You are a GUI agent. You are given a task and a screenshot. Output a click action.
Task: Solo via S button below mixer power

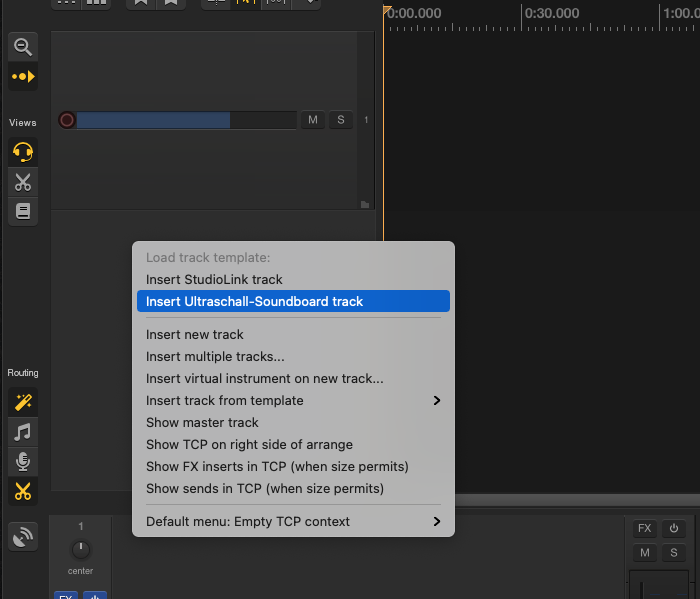click(674, 553)
